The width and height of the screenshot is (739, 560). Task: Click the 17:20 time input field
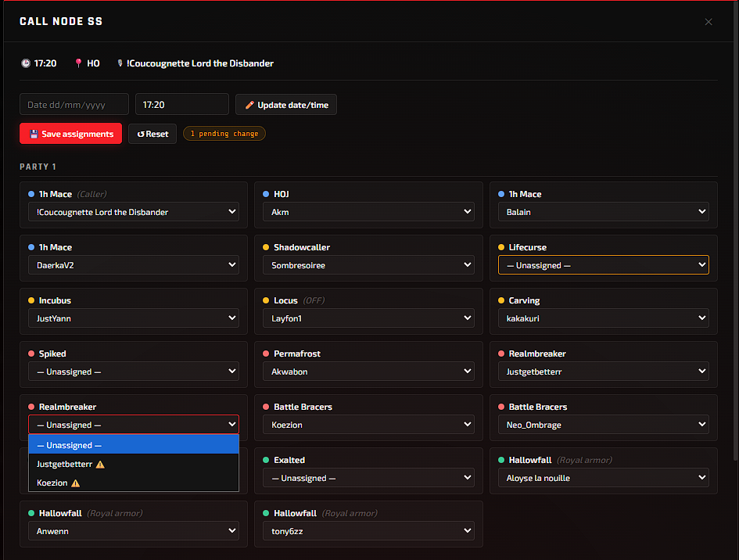[182, 104]
